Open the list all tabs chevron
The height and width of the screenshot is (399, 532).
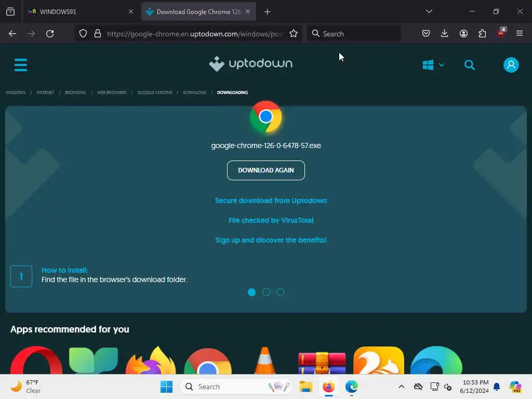429,11
